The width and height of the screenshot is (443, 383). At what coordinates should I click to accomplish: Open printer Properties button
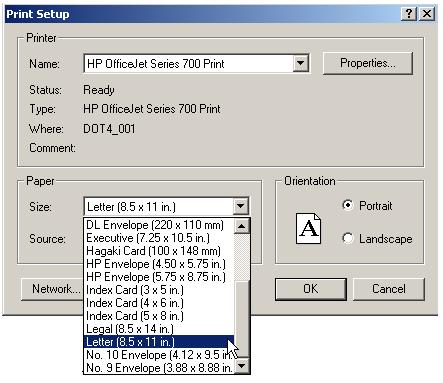pos(368,63)
